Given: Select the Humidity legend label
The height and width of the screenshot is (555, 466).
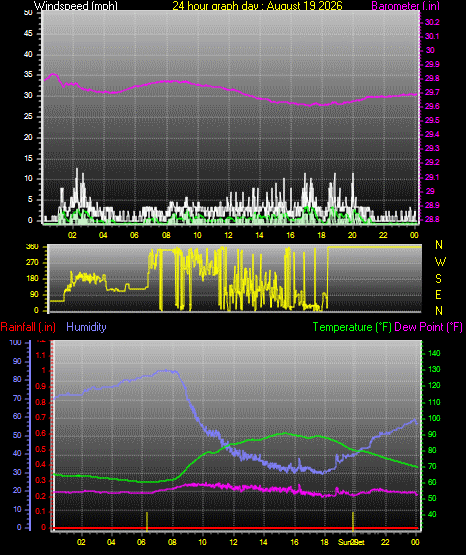Looking at the screenshot, I should click(86, 327).
